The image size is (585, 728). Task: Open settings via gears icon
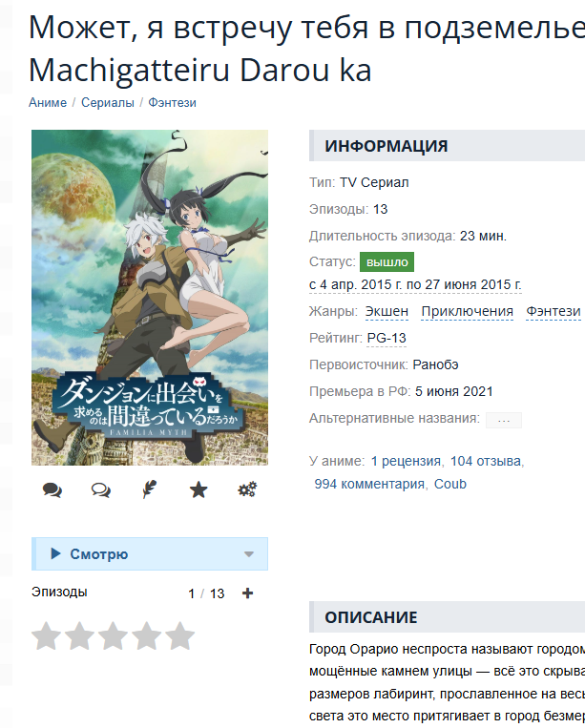247,489
